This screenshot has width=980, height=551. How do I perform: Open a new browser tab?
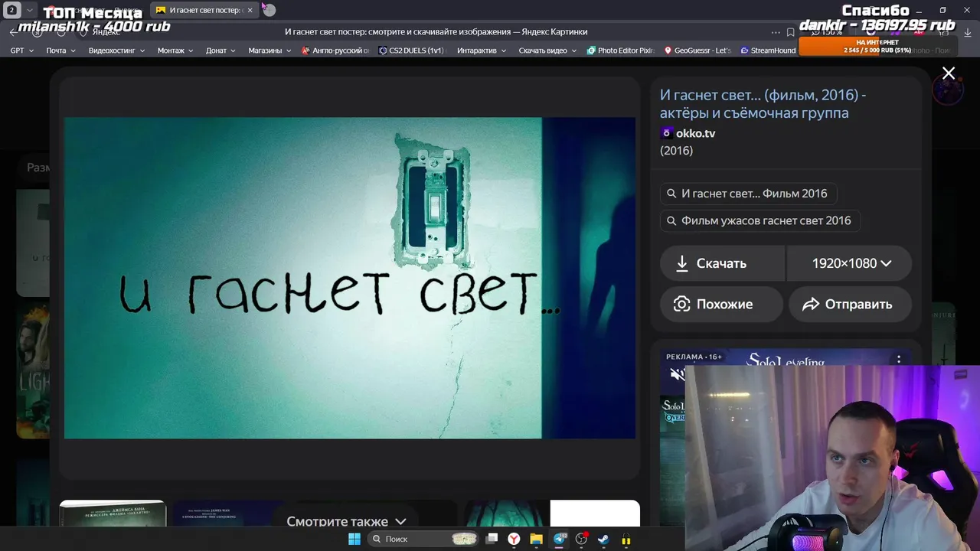click(269, 10)
